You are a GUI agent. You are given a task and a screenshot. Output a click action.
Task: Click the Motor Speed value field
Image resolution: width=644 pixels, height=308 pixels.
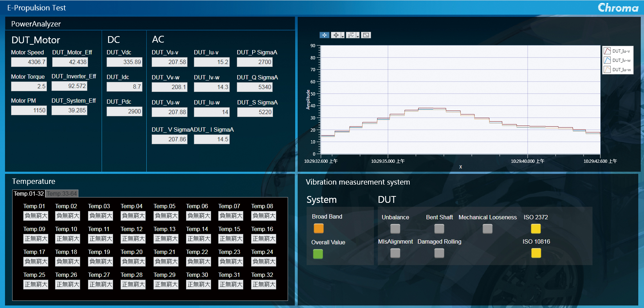(29, 62)
